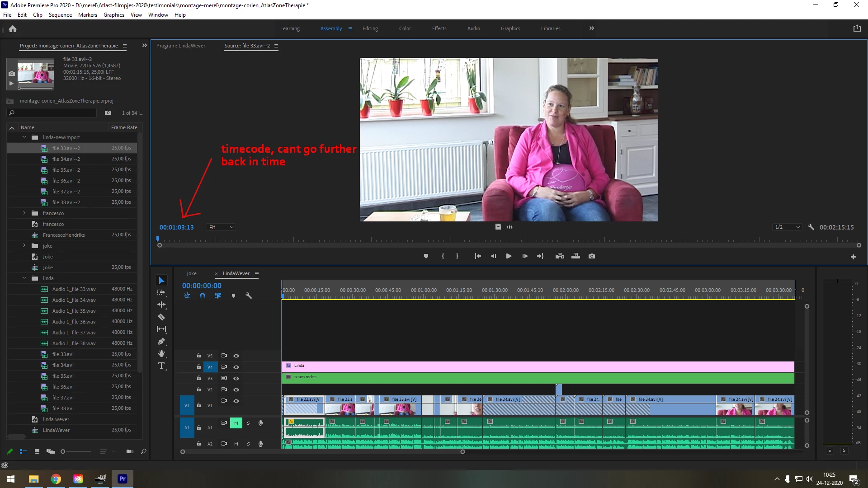Select the Pen tool
Image resolution: width=868 pixels, height=488 pixels.
[x=161, y=342]
